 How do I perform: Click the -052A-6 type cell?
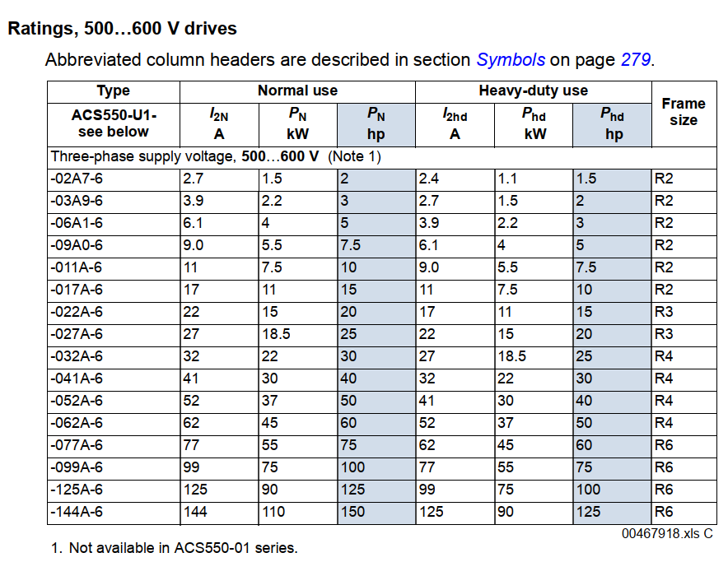[x=77, y=401]
